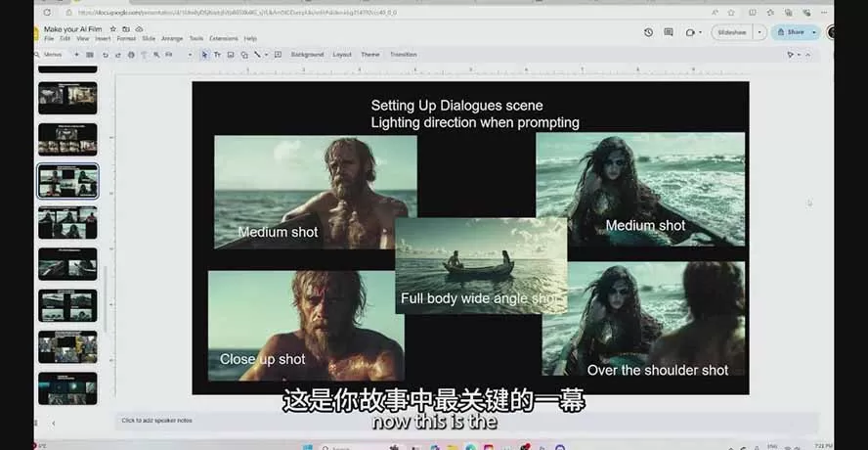Open the Insert menu

click(103, 39)
